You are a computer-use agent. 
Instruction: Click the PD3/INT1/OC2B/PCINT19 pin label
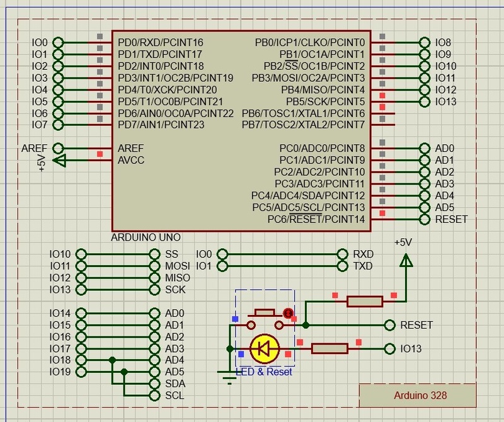176,78
